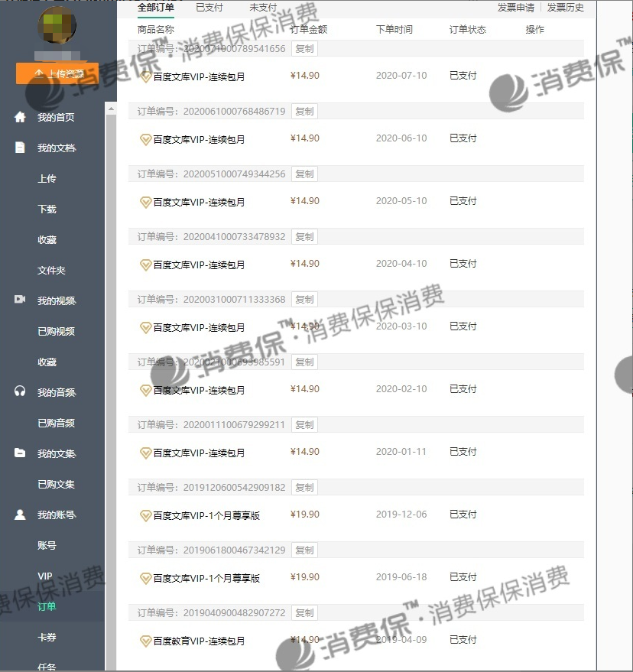Click the person icon beside 我的账号
The image size is (633, 672).
(20, 515)
